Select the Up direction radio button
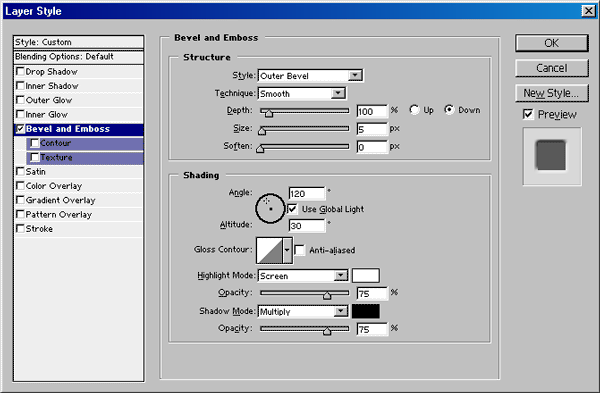 tap(414, 110)
